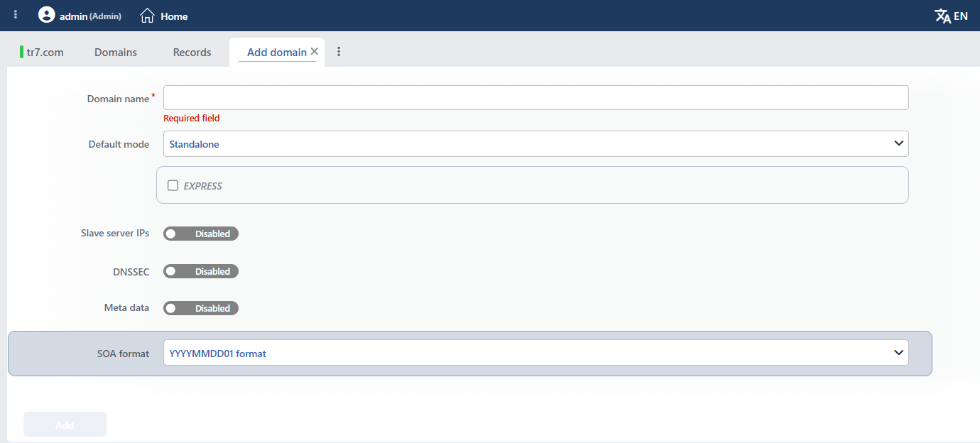Image resolution: width=980 pixels, height=443 pixels.
Task: Open the language translate icon
Action: (943, 16)
